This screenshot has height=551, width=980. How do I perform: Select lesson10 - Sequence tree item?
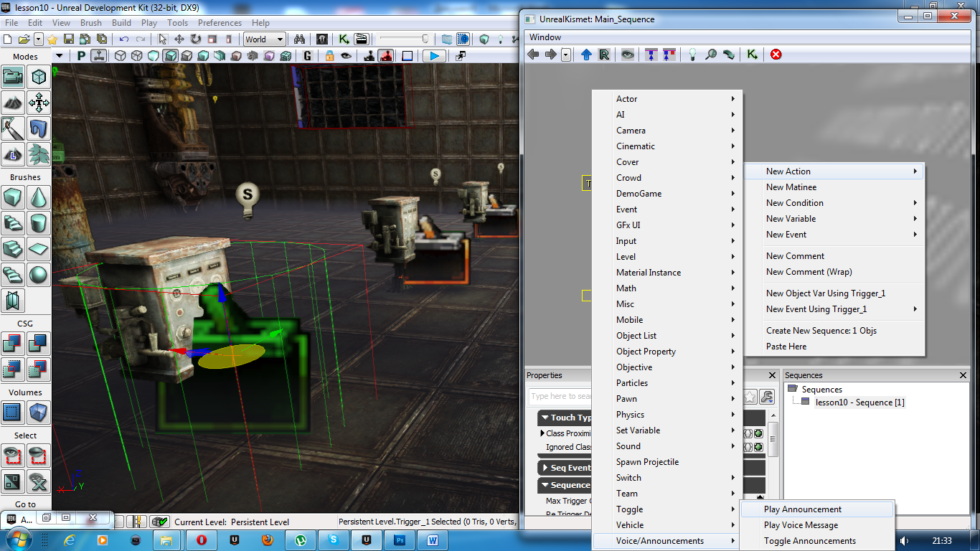[x=860, y=402]
